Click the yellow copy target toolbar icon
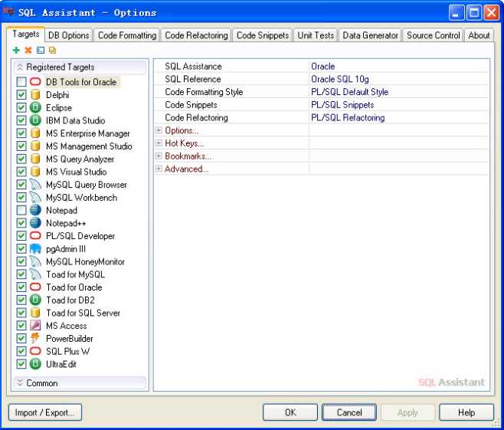The width and height of the screenshot is (504, 430). [52, 50]
